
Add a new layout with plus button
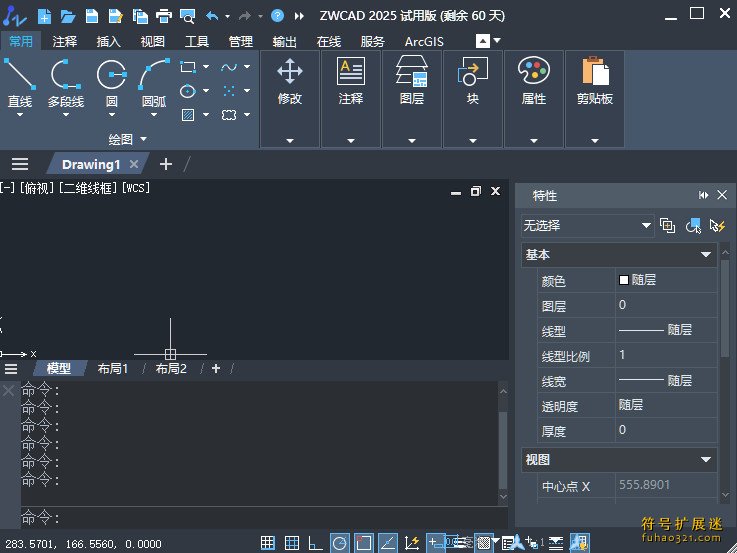[x=216, y=368]
